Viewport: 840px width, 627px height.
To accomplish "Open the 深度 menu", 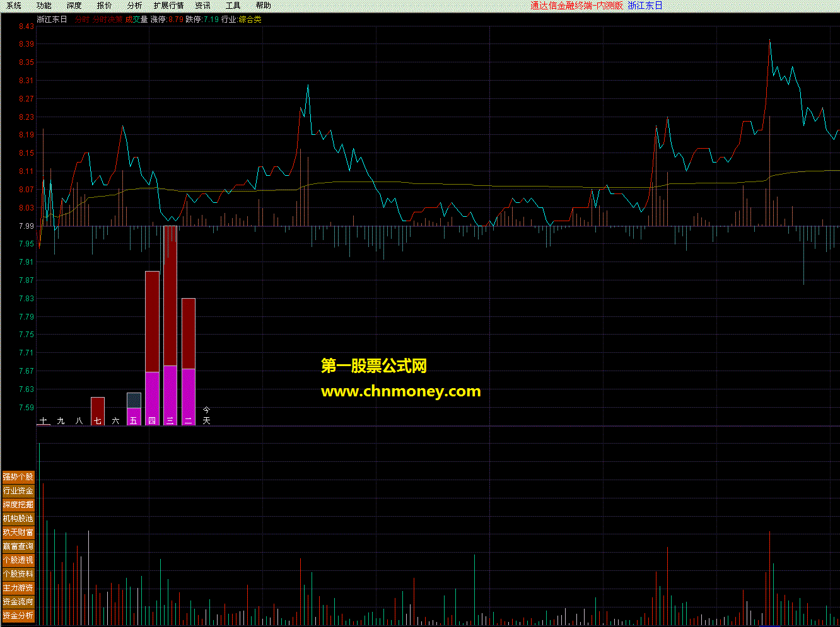I will (74, 6).
